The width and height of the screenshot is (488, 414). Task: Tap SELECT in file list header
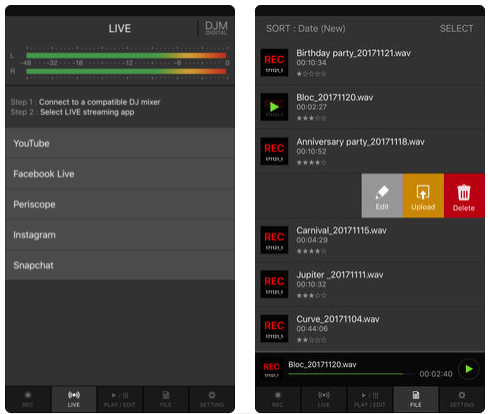click(456, 29)
